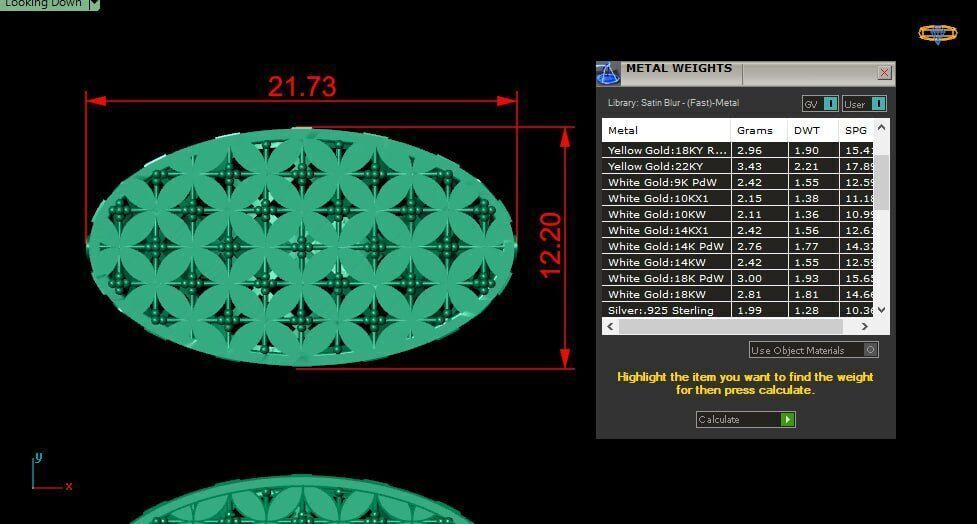
Task: Click the DWT column header
Action: tap(813, 130)
